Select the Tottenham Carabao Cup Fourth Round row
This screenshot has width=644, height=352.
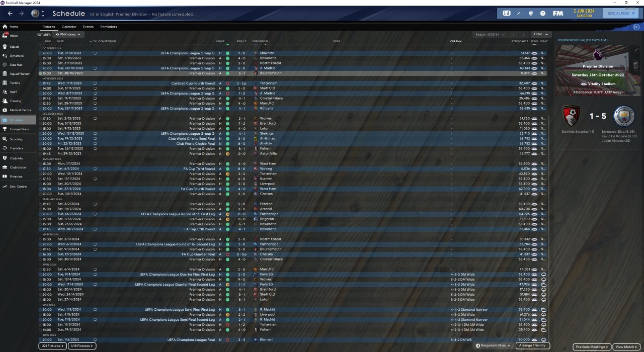tap(295, 83)
